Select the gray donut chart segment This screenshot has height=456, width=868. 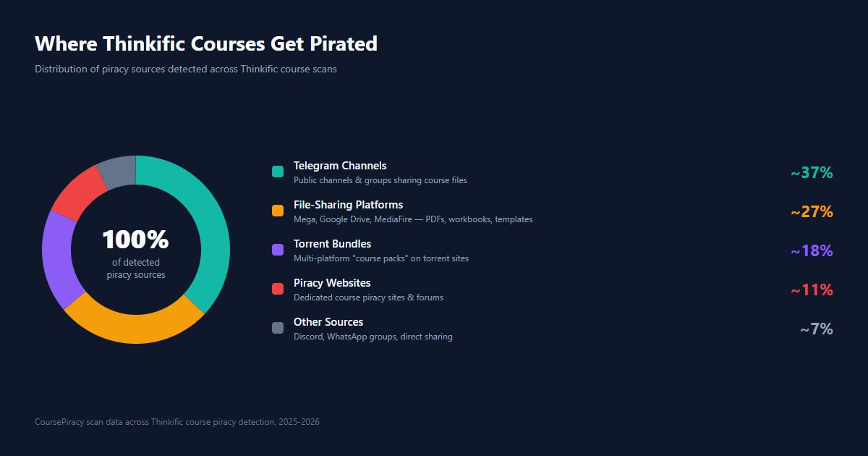tap(117, 172)
